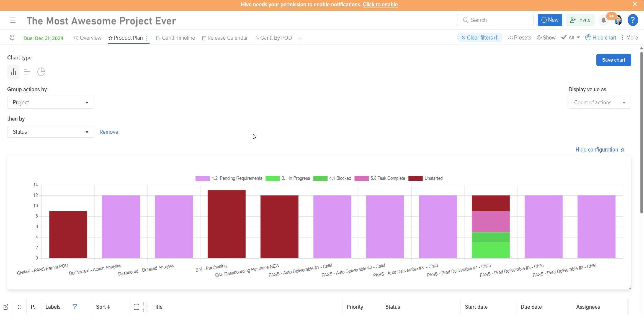Dismiss the notification permission banner
This screenshot has height=326, width=644.
[x=635, y=4]
